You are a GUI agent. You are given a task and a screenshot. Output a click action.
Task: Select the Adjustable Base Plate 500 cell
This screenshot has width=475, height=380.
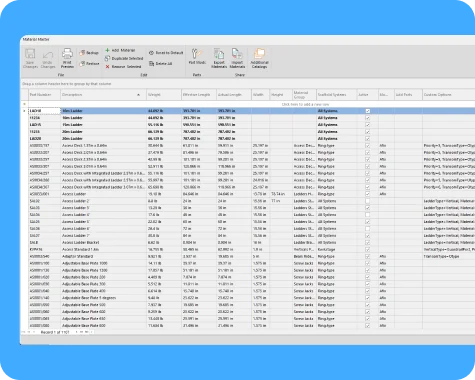pyautogui.click(x=103, y=305)
